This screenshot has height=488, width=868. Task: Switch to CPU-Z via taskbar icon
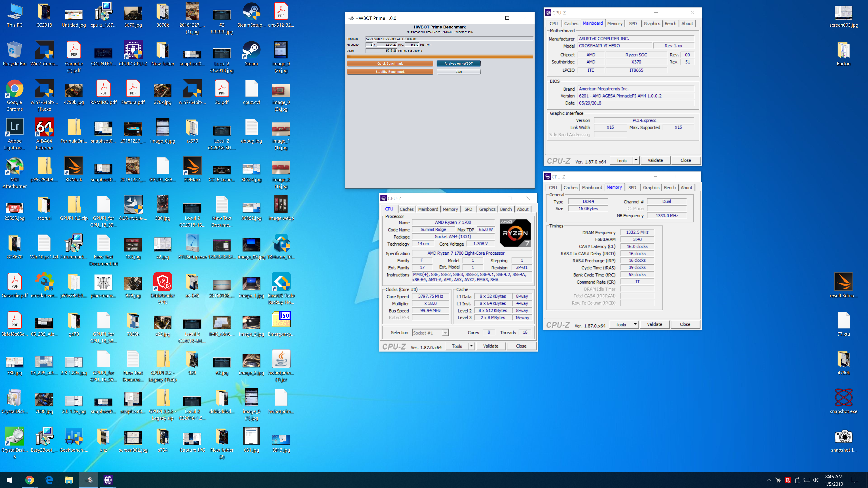pyautogui.click(x=108, y=480)
